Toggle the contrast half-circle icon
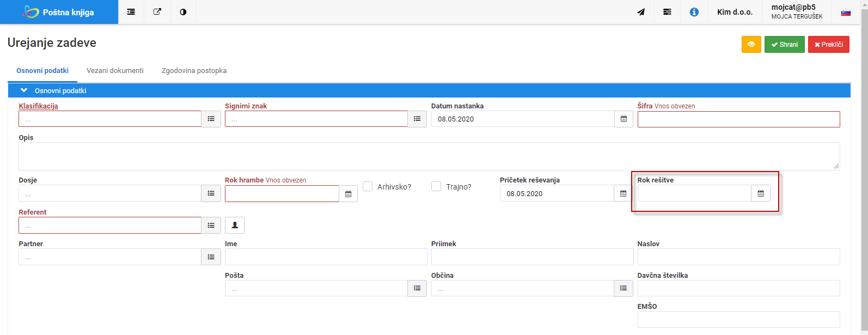 tap(183, 12)
